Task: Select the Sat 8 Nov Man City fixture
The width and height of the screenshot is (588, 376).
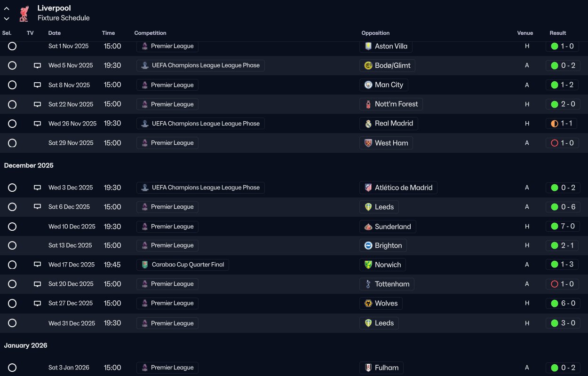Action: [x=12, y=85]
